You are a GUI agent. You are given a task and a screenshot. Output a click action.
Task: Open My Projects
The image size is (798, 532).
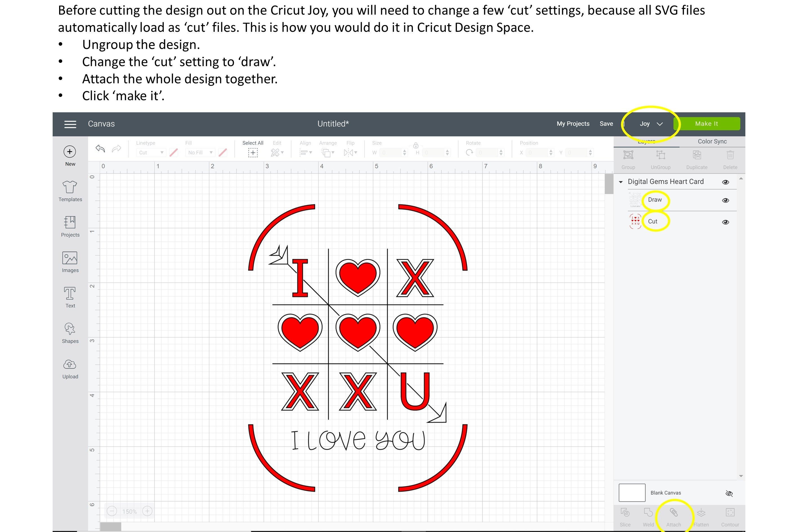[573, 124]
